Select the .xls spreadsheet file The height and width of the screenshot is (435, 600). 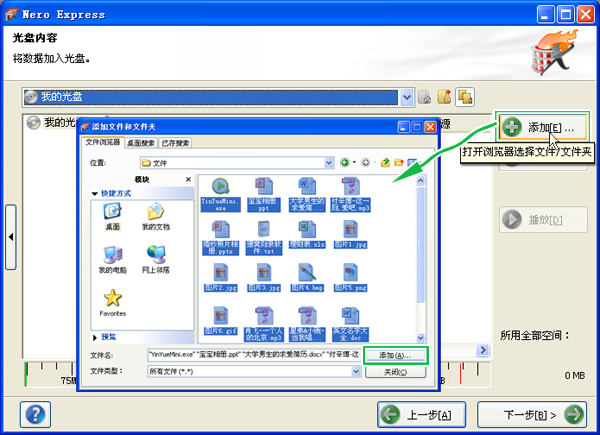point(307,235)
